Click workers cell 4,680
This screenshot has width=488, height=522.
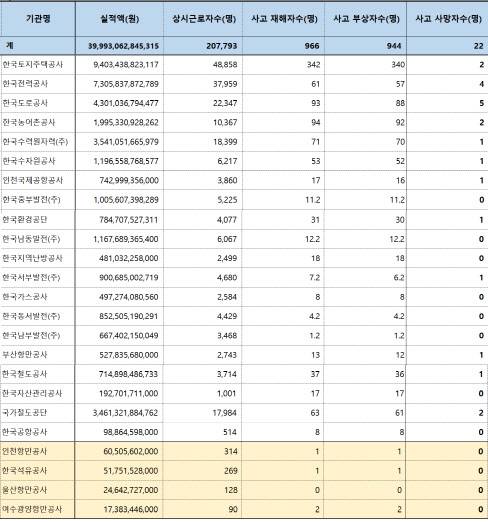pyautogui.click(x=227, y=278)
